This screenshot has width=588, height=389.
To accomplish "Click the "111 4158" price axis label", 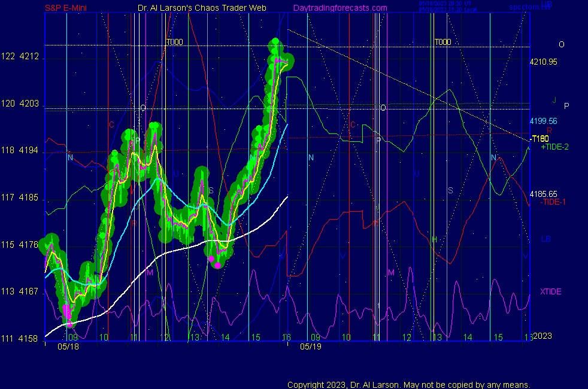I will (x=20, y=338).
